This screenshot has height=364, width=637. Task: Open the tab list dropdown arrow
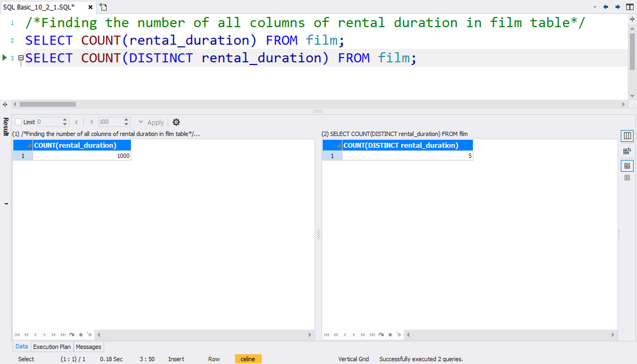point(595,7)
